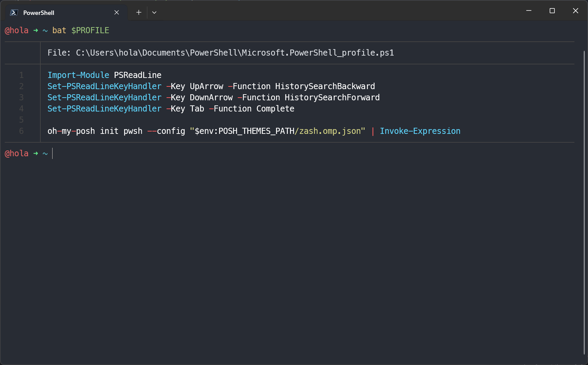
Task: Click 'zash.omp.json' theme file text
Action: click(330, 131)
